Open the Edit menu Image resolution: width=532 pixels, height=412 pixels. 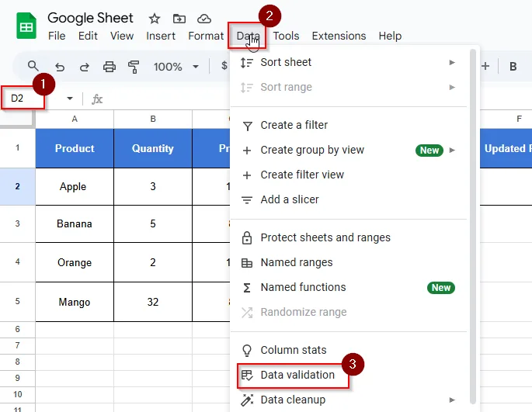[88, 36]
